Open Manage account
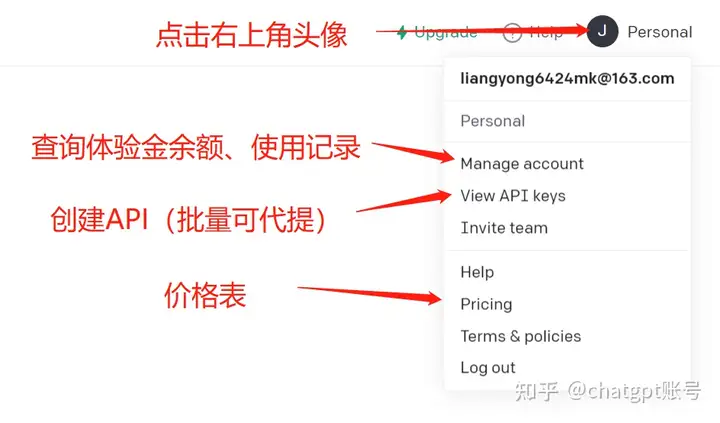This screenshot has width=720, height=423. (x=522, y=164)
